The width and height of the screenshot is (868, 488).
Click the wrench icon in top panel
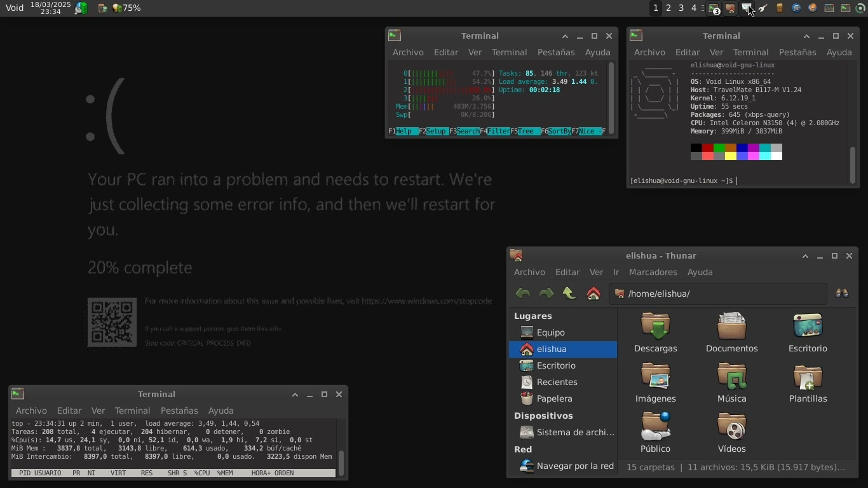pos(763,8)
